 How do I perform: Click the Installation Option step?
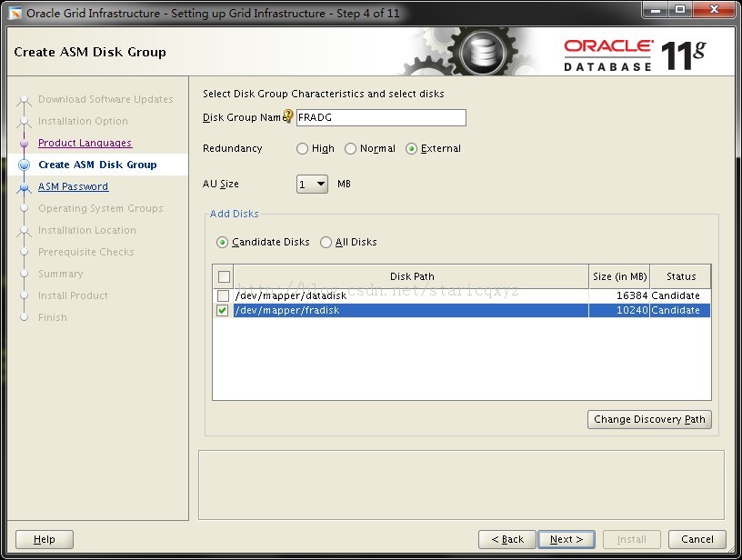(x=83, y=121)
